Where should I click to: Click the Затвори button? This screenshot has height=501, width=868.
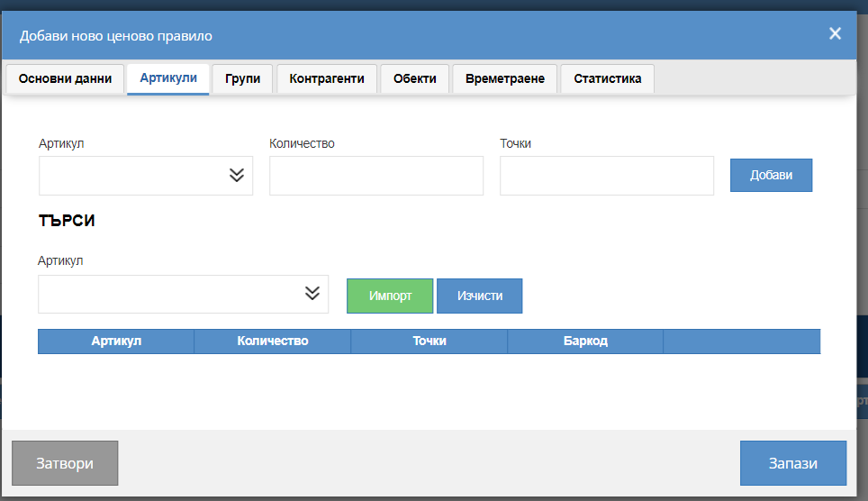pos(65,463)
